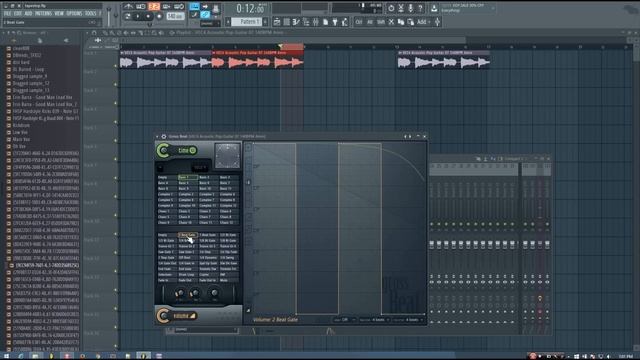Click the save/download icon in the toolbar

(434, 8)
